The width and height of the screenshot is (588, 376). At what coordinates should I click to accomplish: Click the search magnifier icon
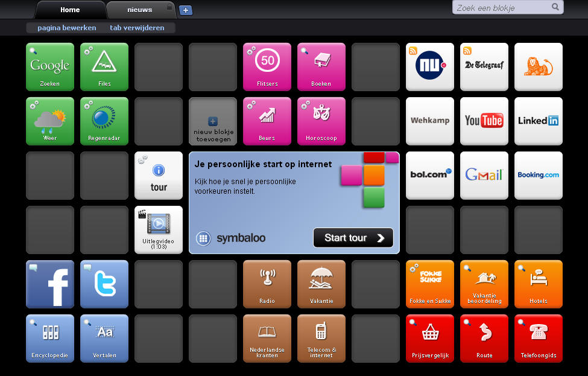[555, 7]
